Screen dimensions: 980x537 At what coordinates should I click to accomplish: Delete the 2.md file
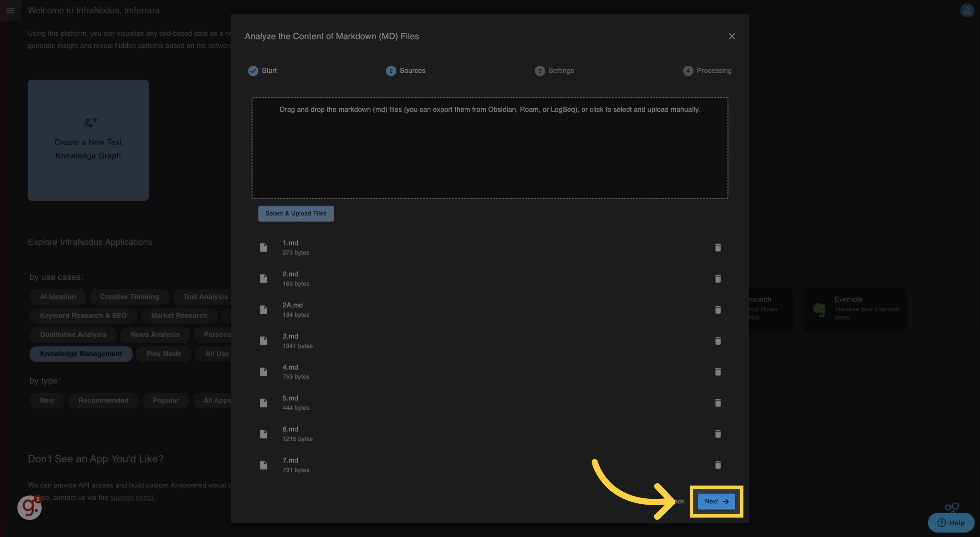click(x=717, y=279)
